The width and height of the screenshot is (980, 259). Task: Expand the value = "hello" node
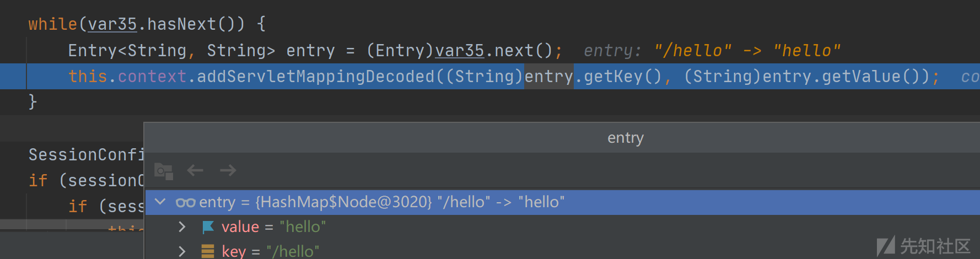[x=182, y=226]
